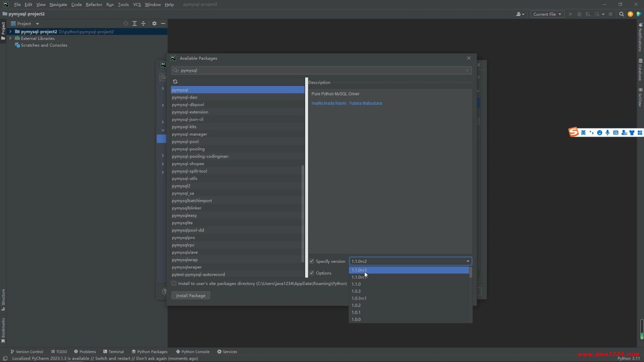Select pytest-pymysql-autorecord package

tap(237, 274)
